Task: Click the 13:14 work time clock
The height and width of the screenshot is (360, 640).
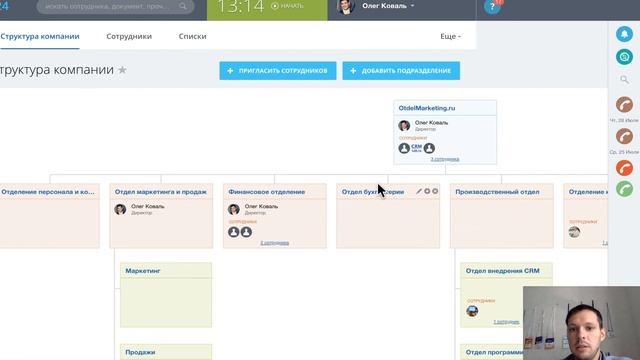Action: (240, 6)
